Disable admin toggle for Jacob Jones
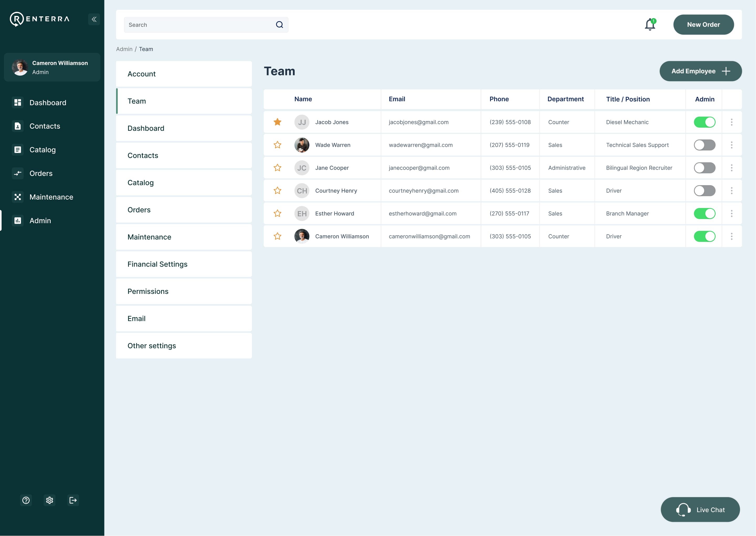 pos(705,122)
